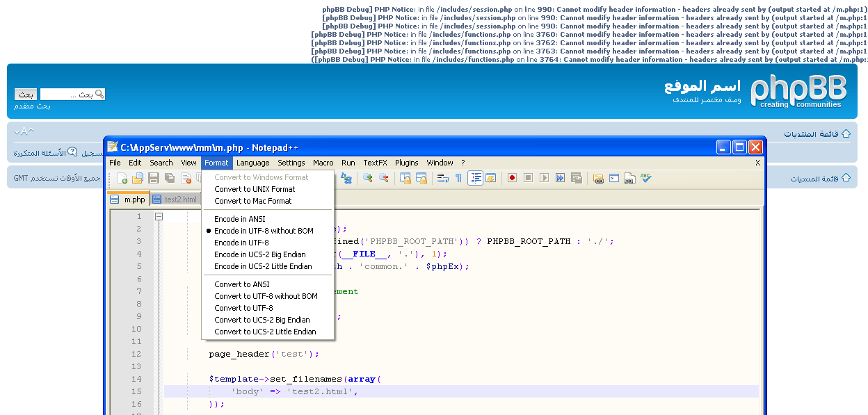Choose Convert to UTF-8 without BOM
The image size is (868, 415).
(266, 296)
